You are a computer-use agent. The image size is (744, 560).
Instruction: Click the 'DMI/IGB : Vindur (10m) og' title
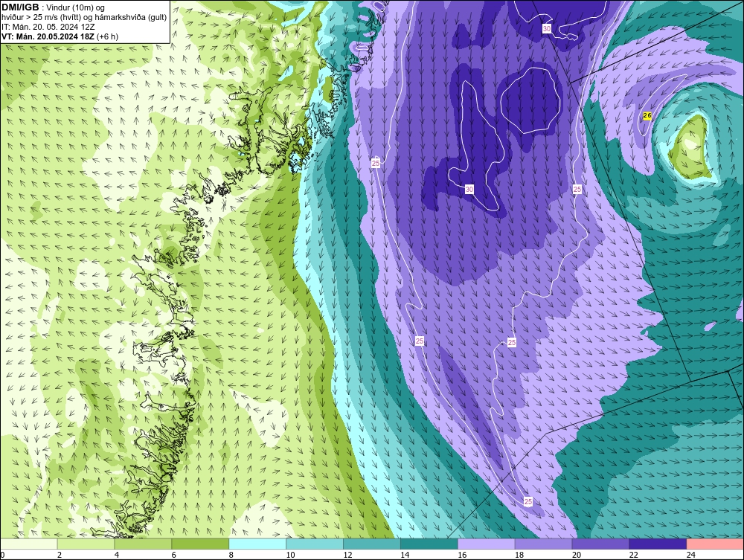pos(54,7)
